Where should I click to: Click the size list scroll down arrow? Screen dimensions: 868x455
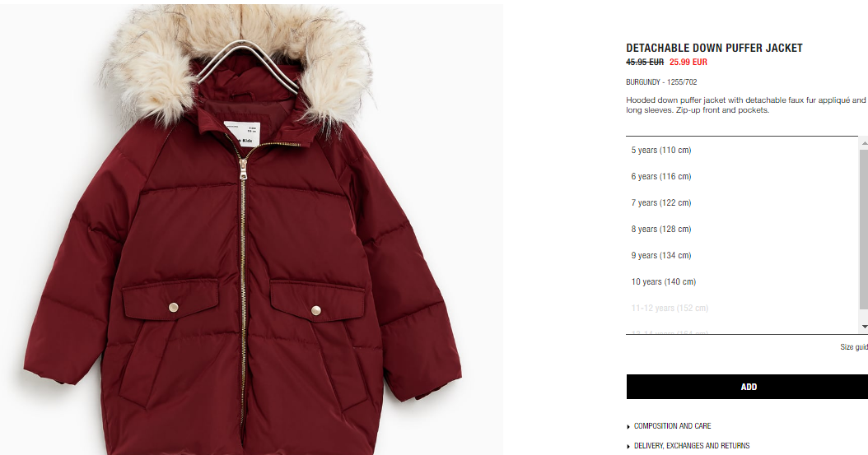click(x=864, y=327)
